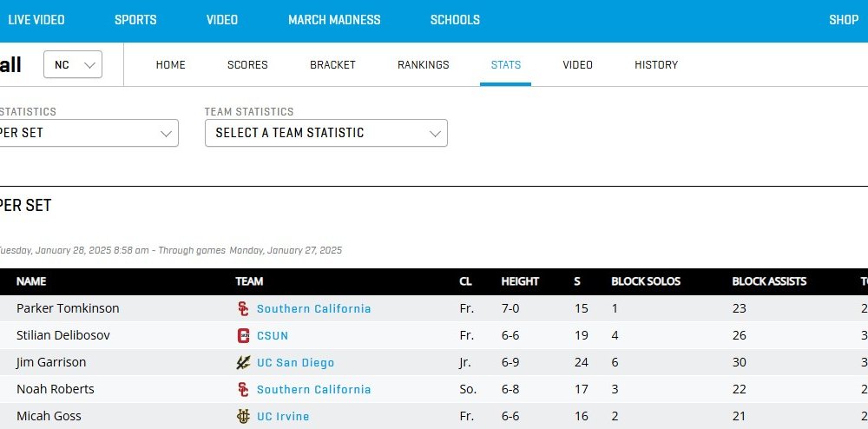The height and width of the screenshot is (429, 868).
Task: Click Micah Goss's 21 block assists
Action: tap(739, 416)
